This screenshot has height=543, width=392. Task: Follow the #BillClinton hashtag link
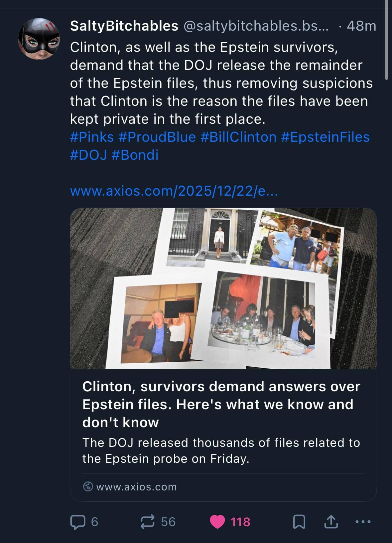click(x=239, y=137)
